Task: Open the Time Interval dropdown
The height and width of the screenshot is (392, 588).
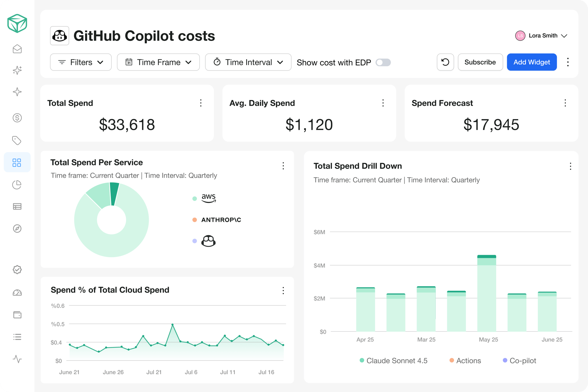Action: pyautogui.click(x=248, y=62)
